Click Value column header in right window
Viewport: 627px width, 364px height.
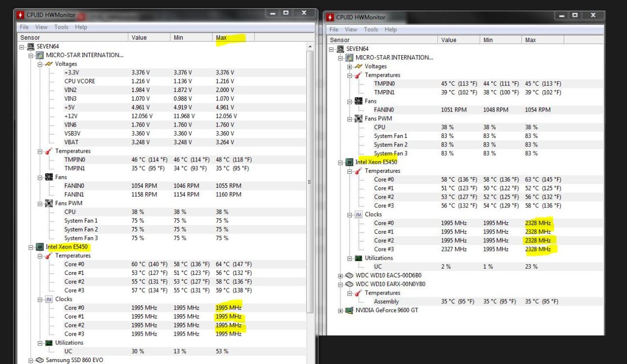click(x=459, y=40)
